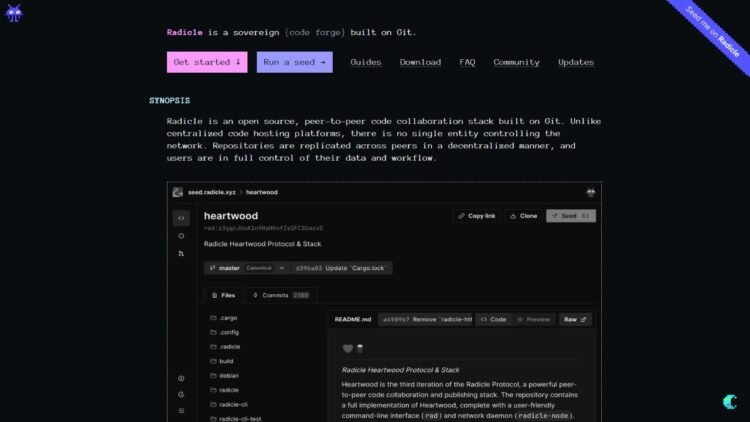The width and height of the screenshot is (750, 422).
Task: Open the 'Seed me on Radicle' corner ribbon
Action: point(713,32)
